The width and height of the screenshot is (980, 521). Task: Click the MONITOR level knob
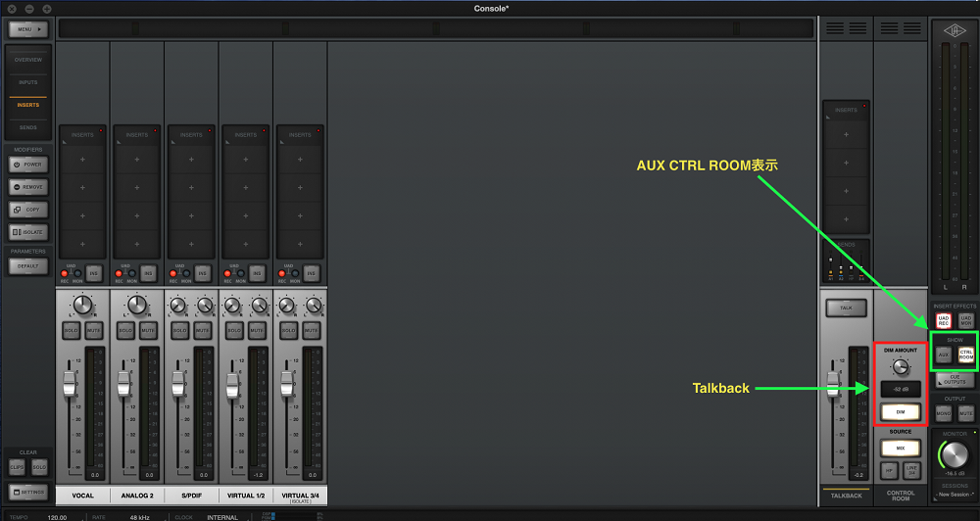(955, 454)
